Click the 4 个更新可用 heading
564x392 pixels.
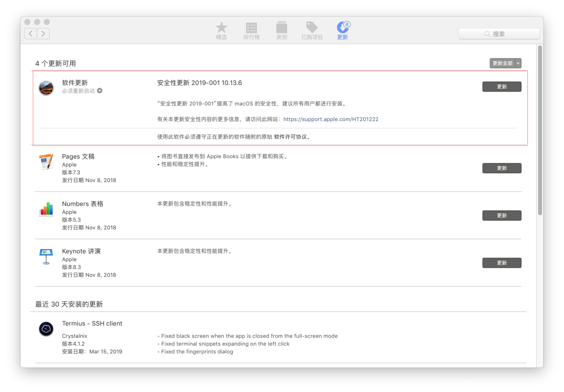click(x=55, y=63)
